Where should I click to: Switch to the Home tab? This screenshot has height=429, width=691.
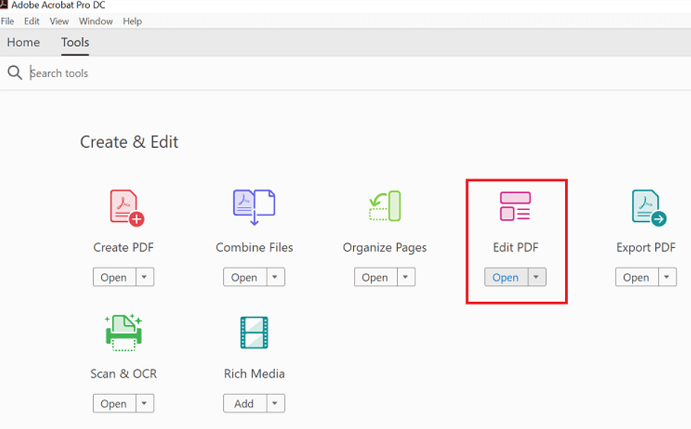tap(23, 42)
